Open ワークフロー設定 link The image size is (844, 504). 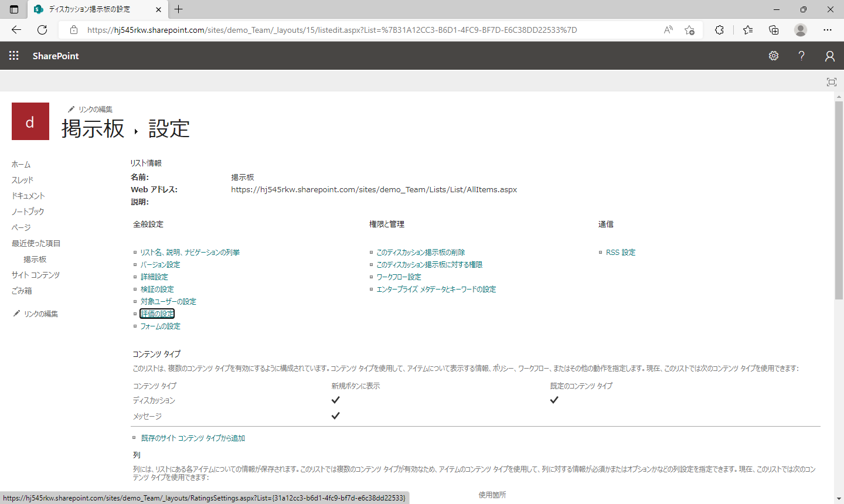(399, 277)
